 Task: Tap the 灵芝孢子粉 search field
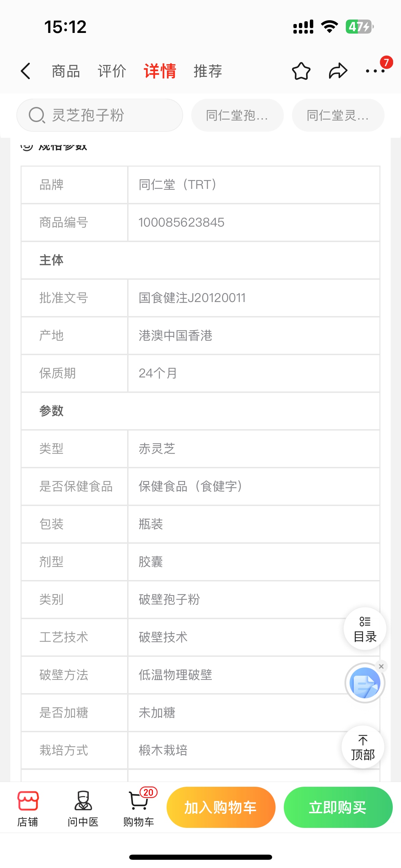[99, 115]
